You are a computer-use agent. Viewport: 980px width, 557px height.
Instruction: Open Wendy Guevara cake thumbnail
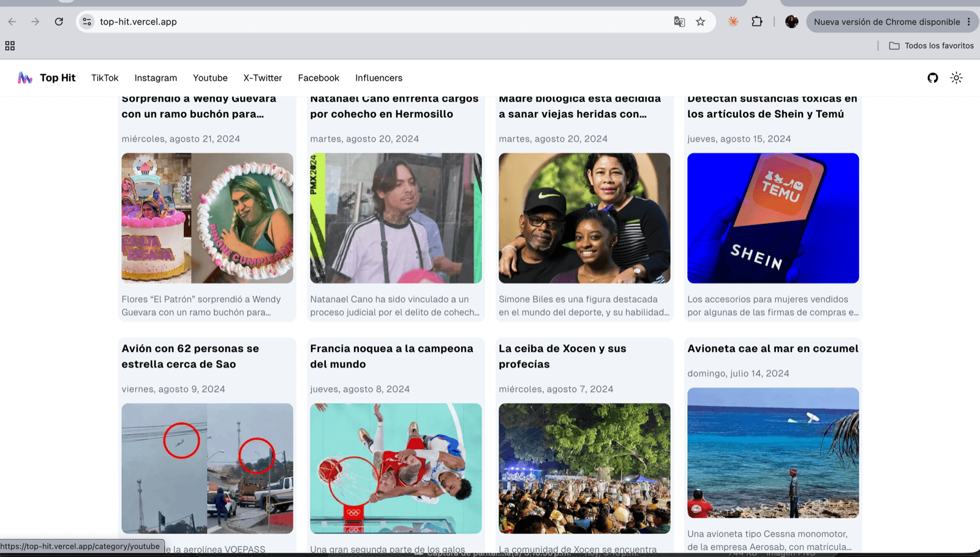tap(207, 218)
